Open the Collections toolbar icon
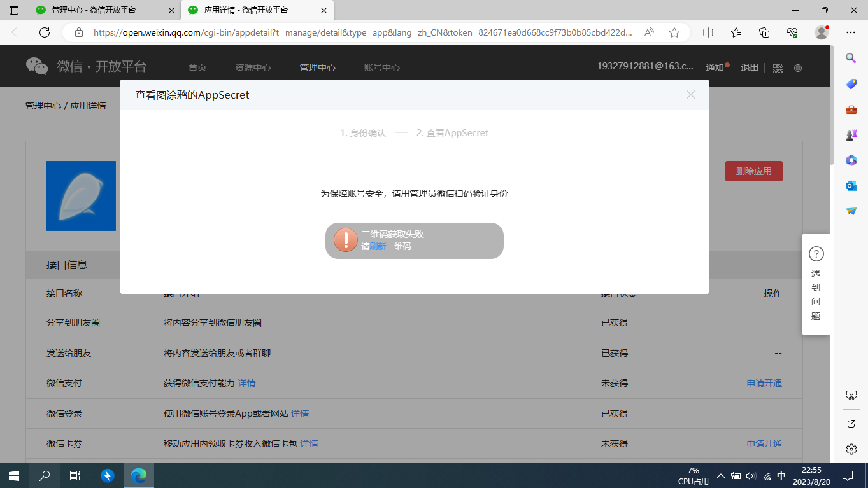Viewport: 868px width, 488px height. tap(765, 32)
